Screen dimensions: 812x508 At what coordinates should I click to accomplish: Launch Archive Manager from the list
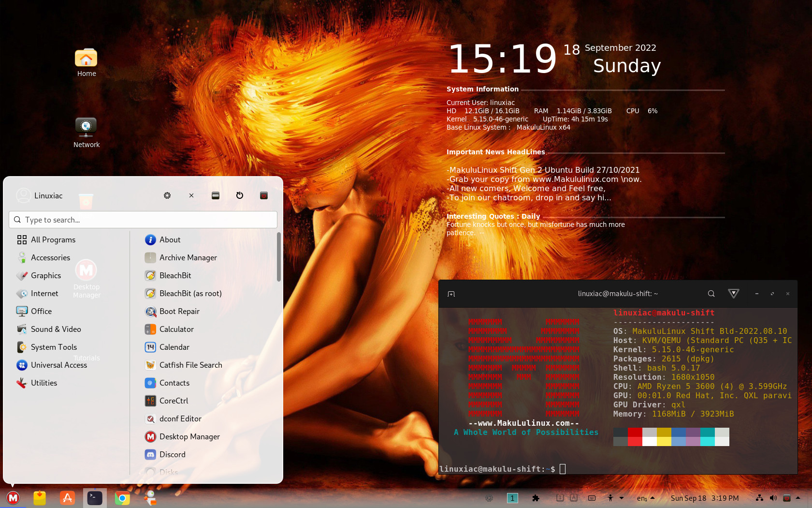pyautogui.click(x=208, y=257)
